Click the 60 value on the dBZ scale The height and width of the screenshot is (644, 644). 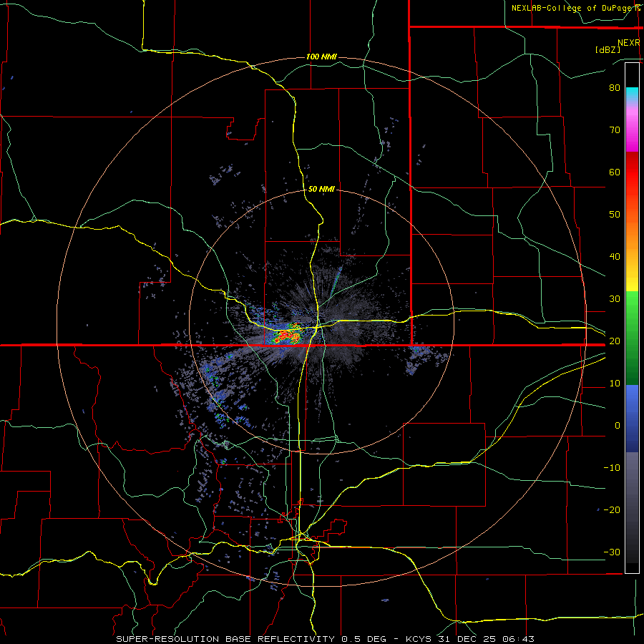[x=615, y=172]
